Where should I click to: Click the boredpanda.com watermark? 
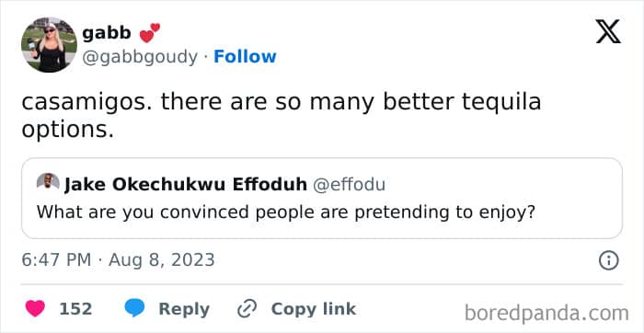[x=546, y=314]
